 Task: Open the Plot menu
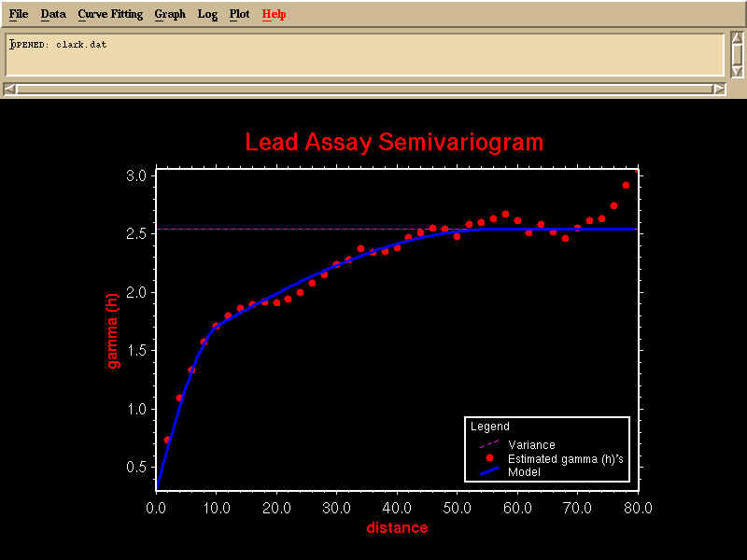click(239, 14)
